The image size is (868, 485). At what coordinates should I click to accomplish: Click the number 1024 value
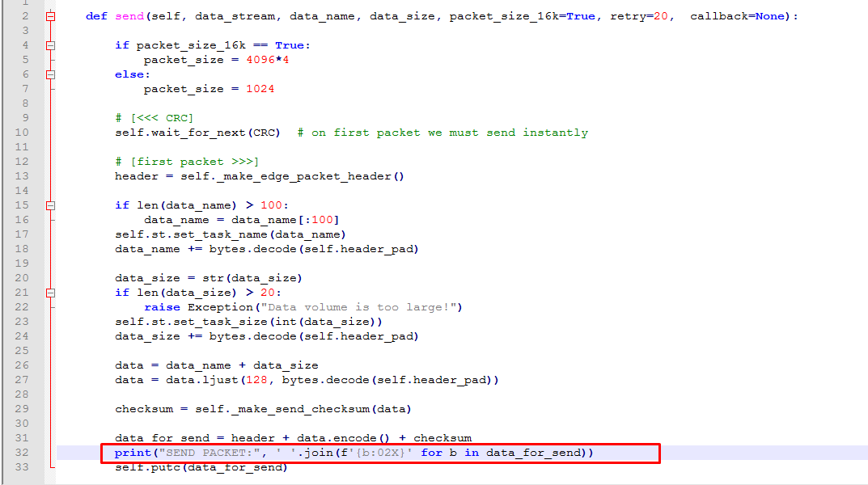[260, 89]
